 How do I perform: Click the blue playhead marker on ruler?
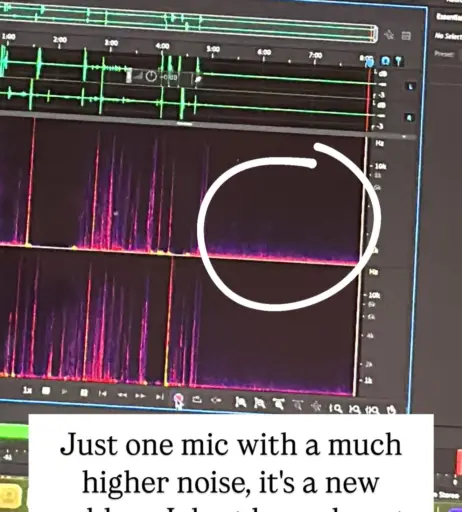point(369,62)
